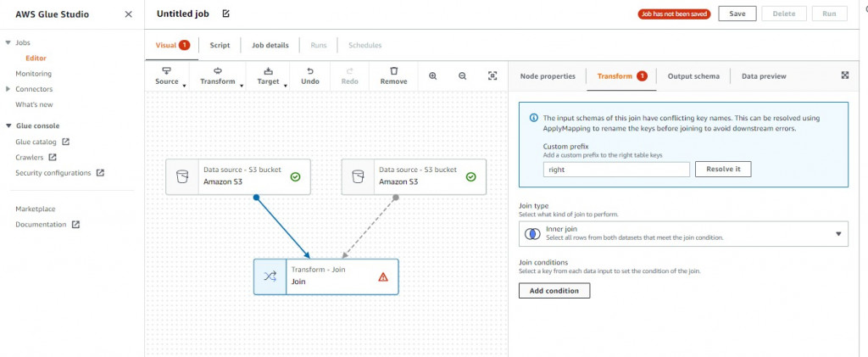Open the Target node menu
The height and width of the screenshot is (357, 868).
point(268,76)
